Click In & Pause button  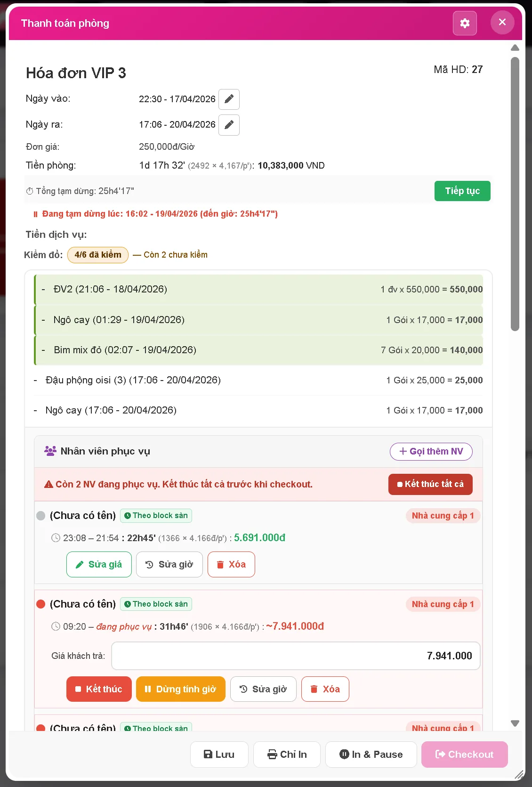tap(371, 755)
